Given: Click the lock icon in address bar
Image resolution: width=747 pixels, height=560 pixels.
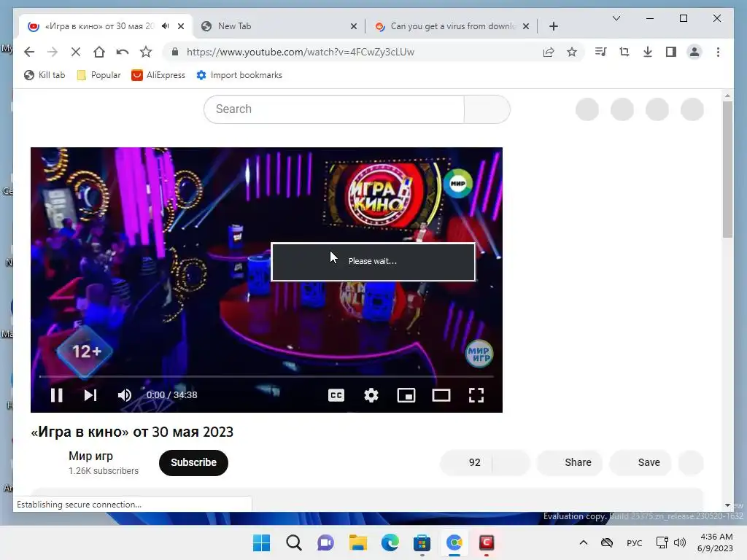Looking at the screenshot, I should pyautogui.click(x=175, y=52).
